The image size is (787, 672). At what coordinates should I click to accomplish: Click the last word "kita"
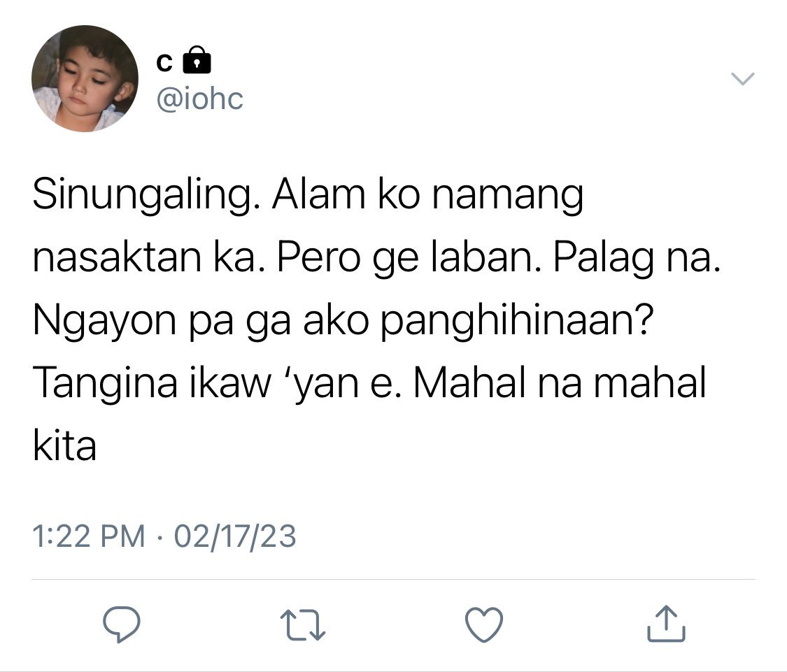[x=64, y=445]
